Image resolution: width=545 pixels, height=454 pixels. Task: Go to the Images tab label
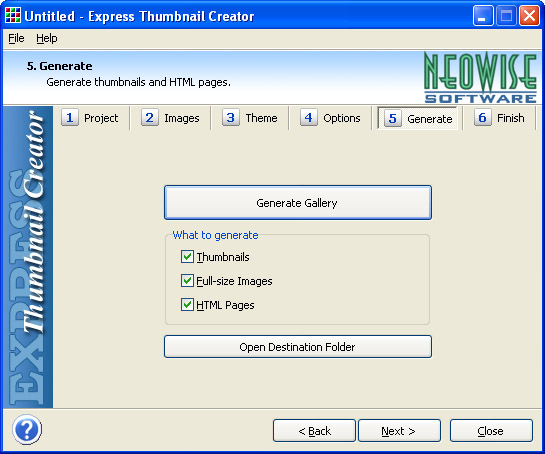point(182,118)
